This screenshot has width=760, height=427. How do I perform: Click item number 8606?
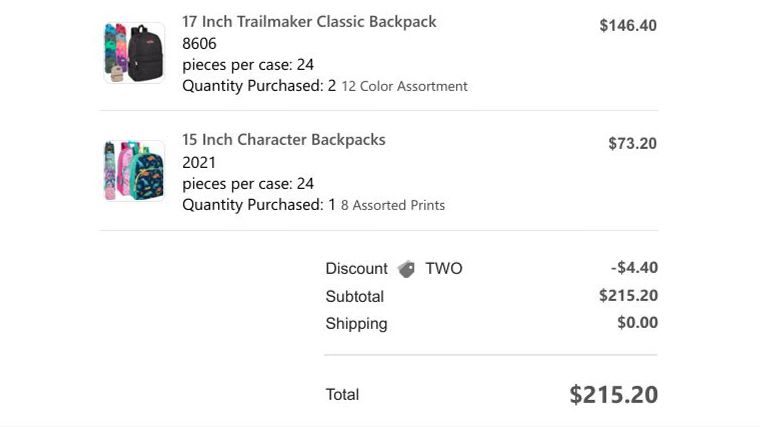(199, 44)
